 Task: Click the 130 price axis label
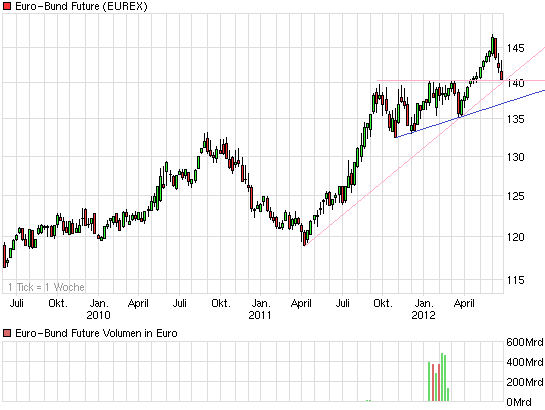515,157
